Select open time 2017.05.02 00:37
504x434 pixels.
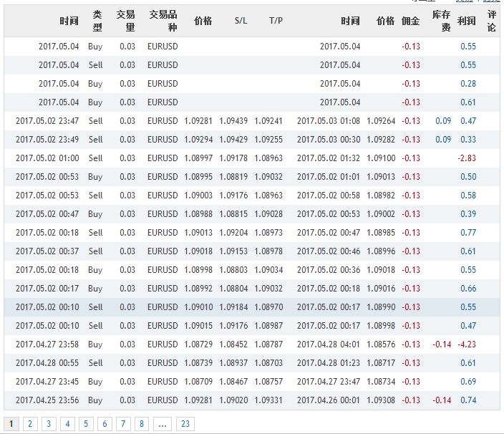point(47,251)
